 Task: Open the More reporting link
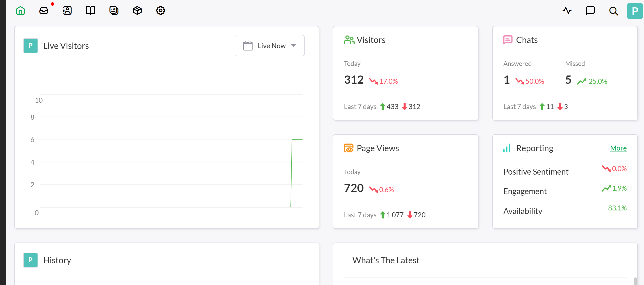click(x=618, y=148)
